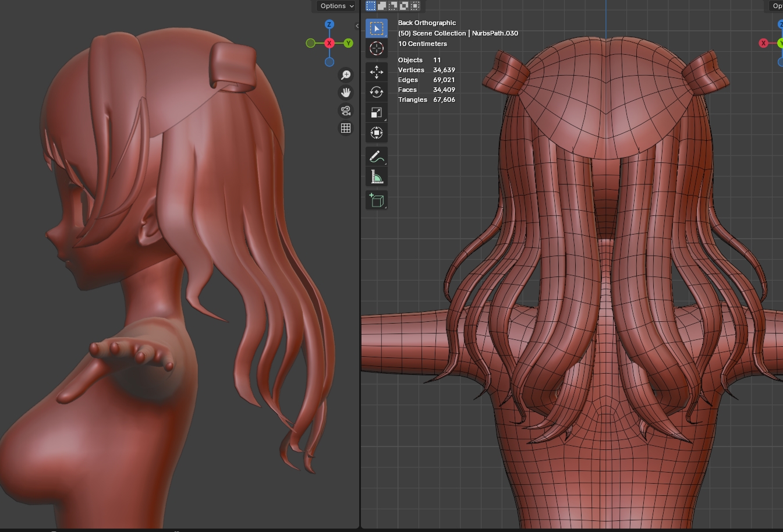
Task: Click the Faces 34,409 statistic
Action: [427, 90]
